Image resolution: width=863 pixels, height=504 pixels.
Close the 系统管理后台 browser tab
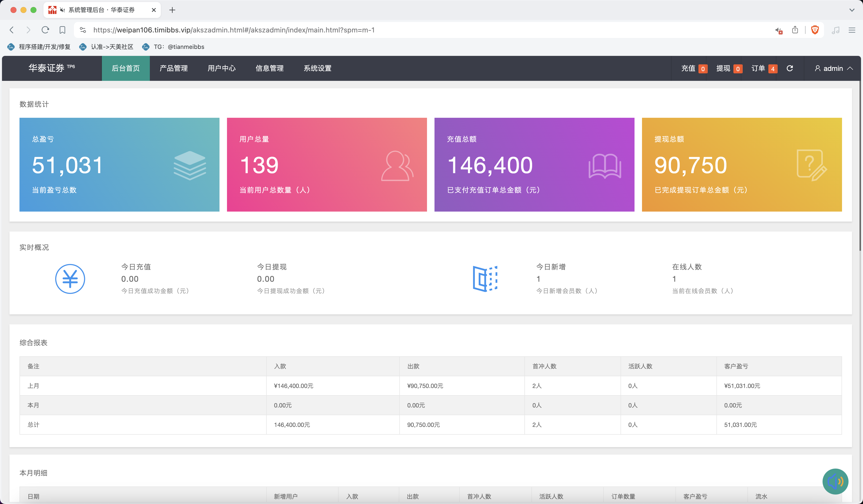154,10
